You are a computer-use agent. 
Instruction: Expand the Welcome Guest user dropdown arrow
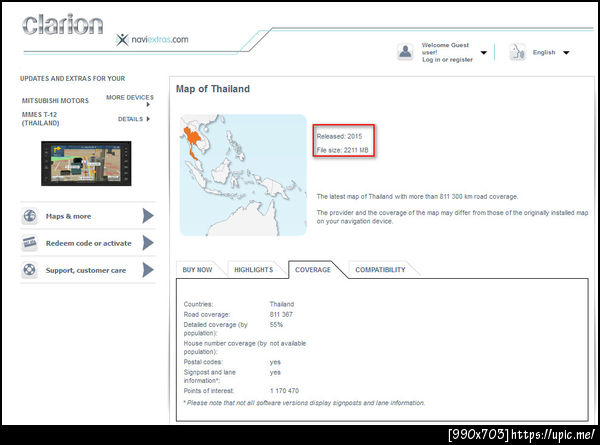484,53
